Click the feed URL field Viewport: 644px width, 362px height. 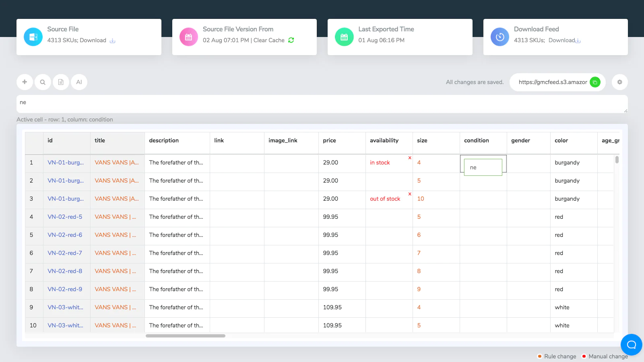553,82
